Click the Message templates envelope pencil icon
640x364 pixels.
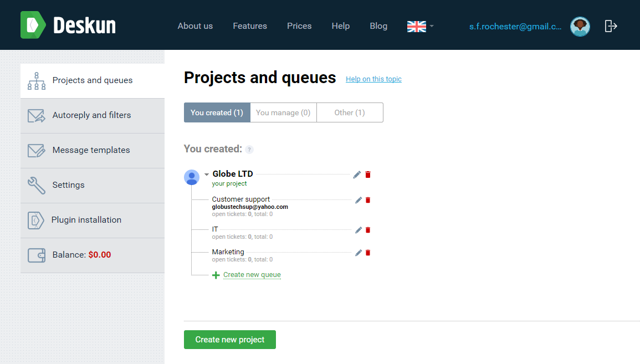coord(37,151)
